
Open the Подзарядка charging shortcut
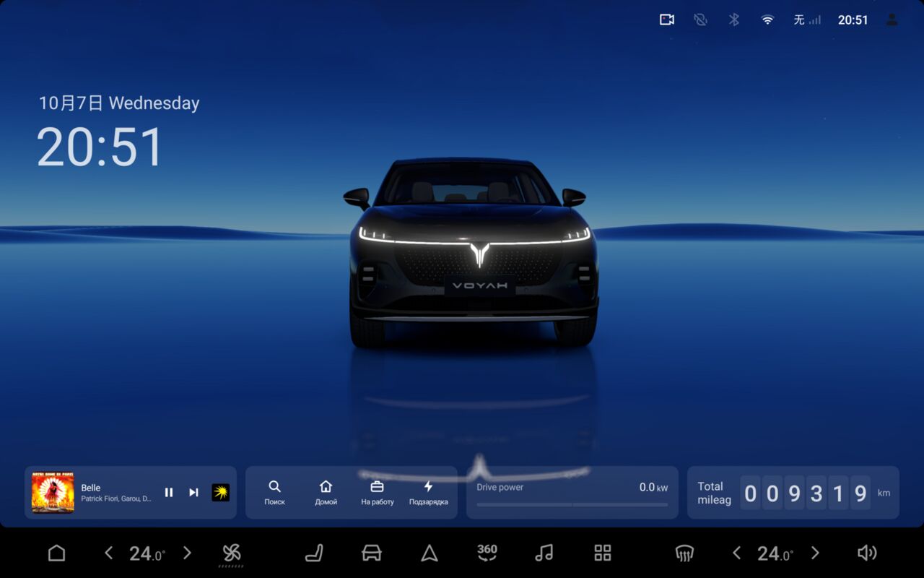(428, 493)
